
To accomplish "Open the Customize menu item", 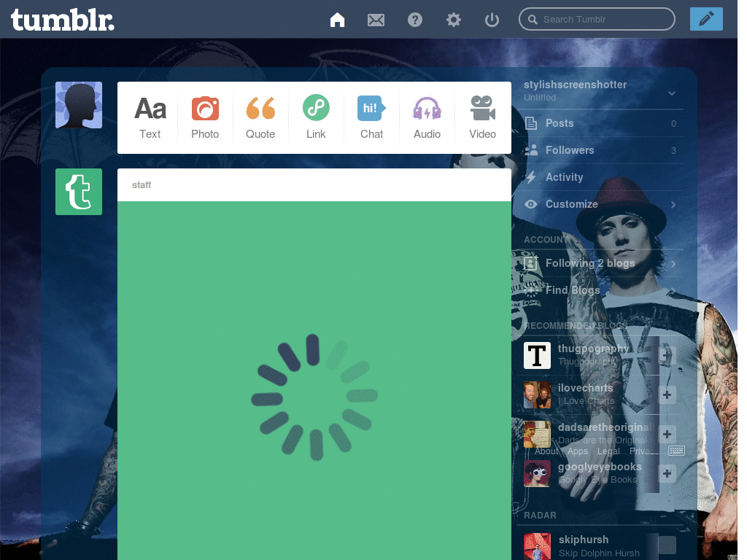I will [600, 204].
